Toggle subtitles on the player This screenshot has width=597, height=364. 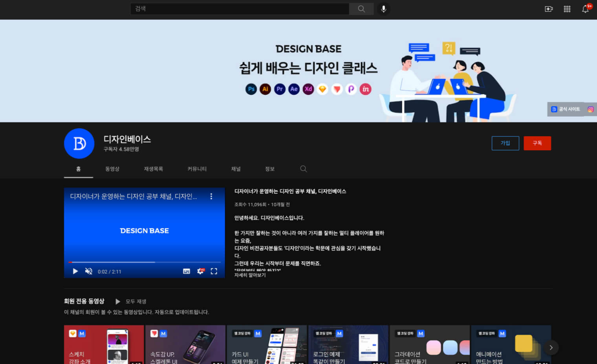pos(187,271)
